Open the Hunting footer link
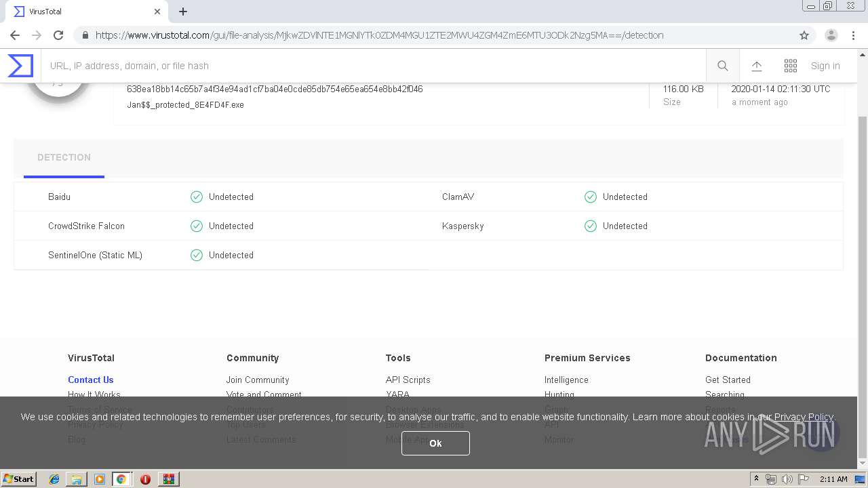Screen dimensions: 868x488 pyautogui.click(x=559, y=394)
